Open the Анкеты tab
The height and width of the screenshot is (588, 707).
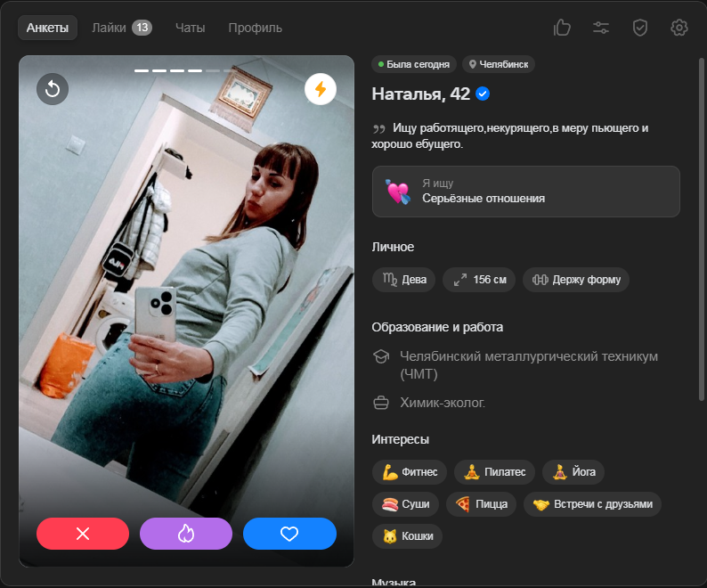47,28
